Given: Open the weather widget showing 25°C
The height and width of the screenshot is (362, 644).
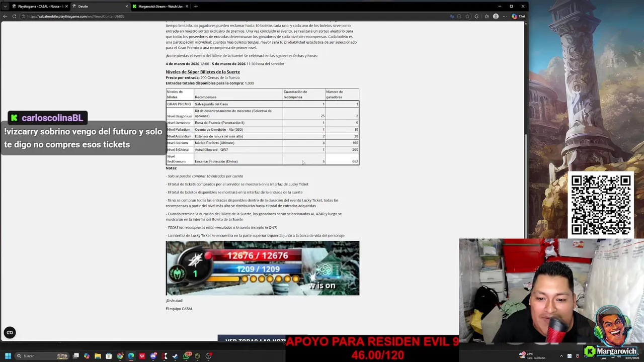Looking at the screenshot, I should 533,355.
